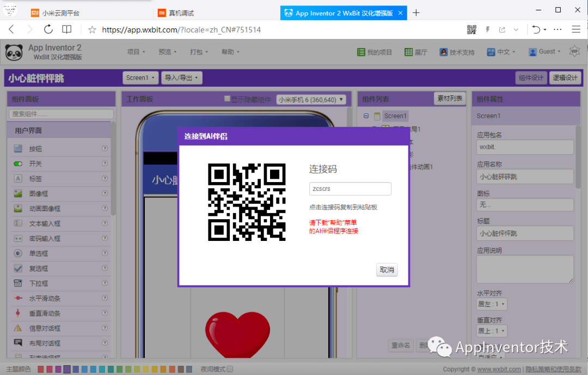Viewport: 588px width, 375px height.
Task: Click the 连接码 code field zcscrs
Action: pyautogui.click(x=350, y=189)
